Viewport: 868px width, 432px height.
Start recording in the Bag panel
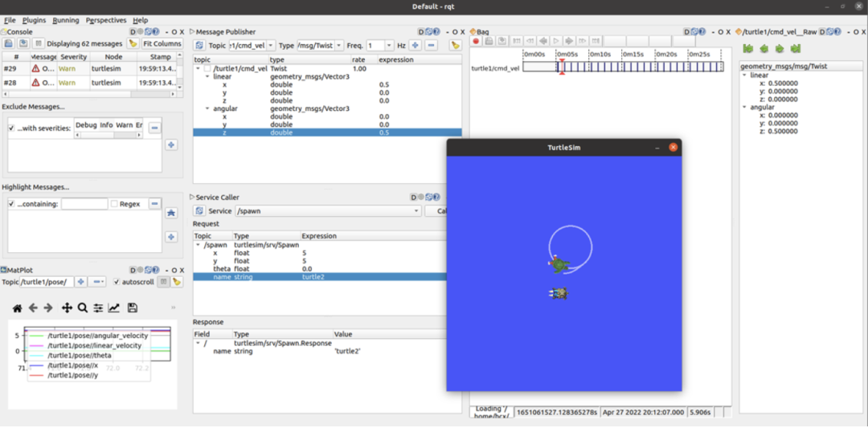point(476,41)
